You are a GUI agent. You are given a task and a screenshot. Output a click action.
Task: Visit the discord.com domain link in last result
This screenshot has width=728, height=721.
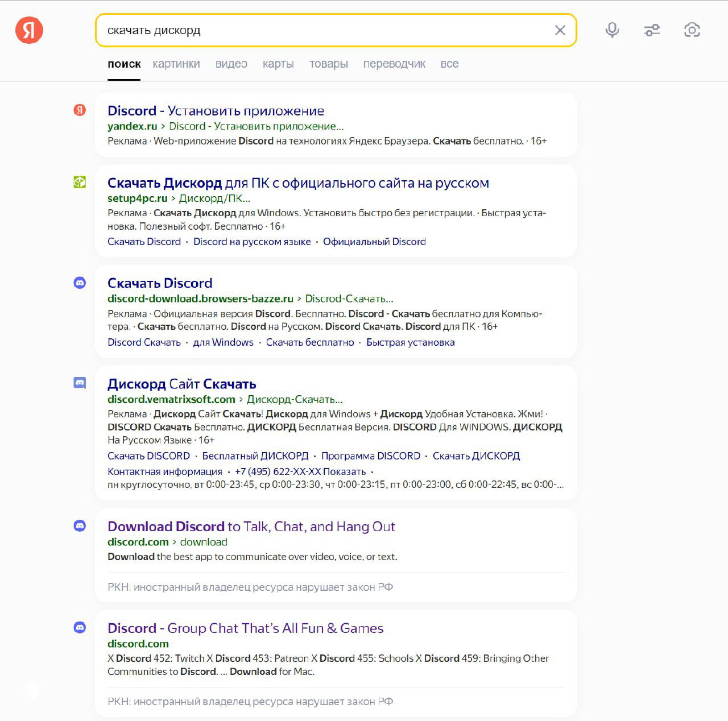pyautogui.click(x=138, y=644)
